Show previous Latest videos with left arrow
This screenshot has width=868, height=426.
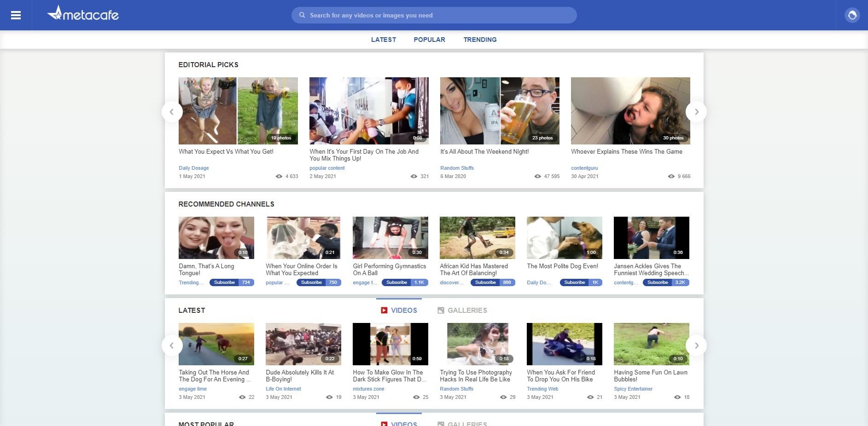(x=172, y=345)
